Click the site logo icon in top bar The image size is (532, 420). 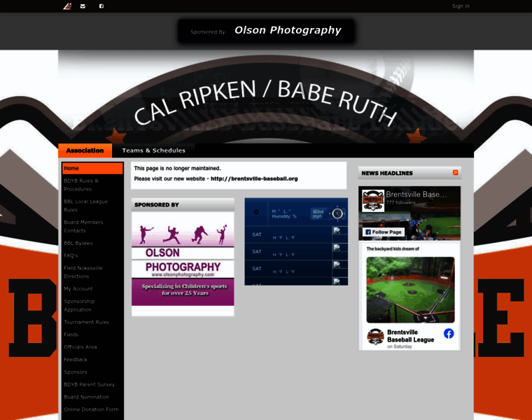click(x=67, y=6)
